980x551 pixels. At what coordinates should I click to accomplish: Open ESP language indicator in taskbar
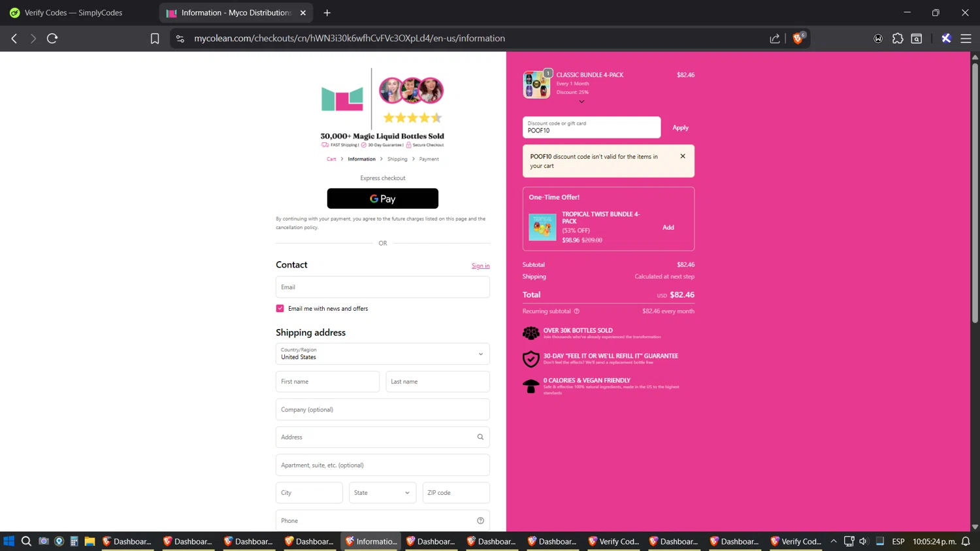click(x=898, y=541)
